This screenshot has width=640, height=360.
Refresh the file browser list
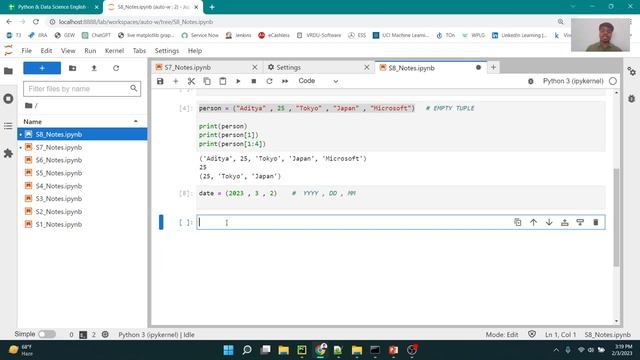point(116,68)
